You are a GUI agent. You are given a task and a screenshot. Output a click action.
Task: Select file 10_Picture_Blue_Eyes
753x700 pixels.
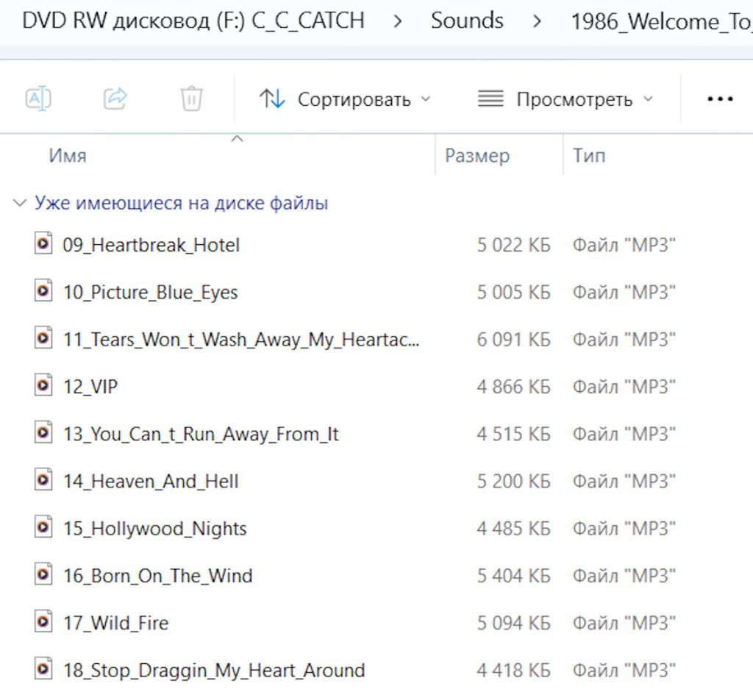coord(151,293)
